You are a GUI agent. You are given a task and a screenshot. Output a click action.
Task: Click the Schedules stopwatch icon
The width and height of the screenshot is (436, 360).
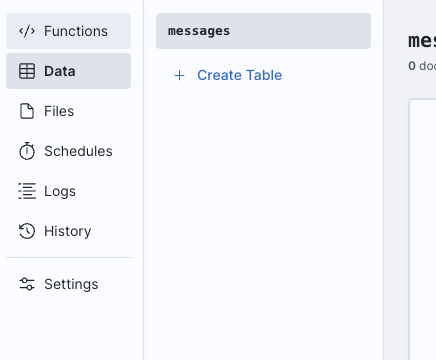click(x=27, y=151)
